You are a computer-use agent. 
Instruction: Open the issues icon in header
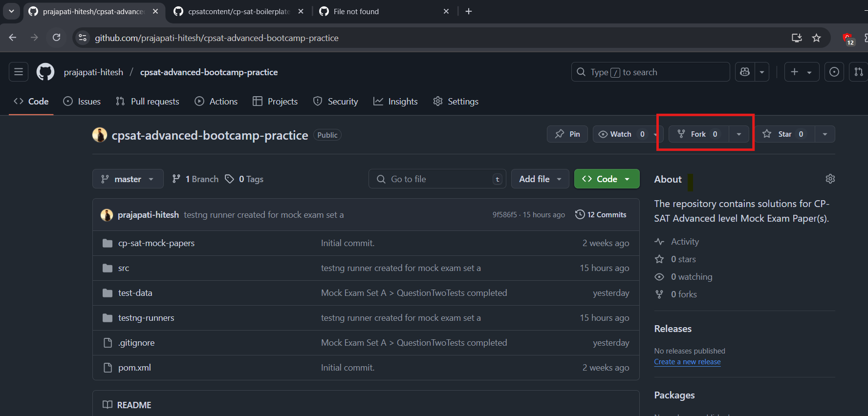click(834, 72)
